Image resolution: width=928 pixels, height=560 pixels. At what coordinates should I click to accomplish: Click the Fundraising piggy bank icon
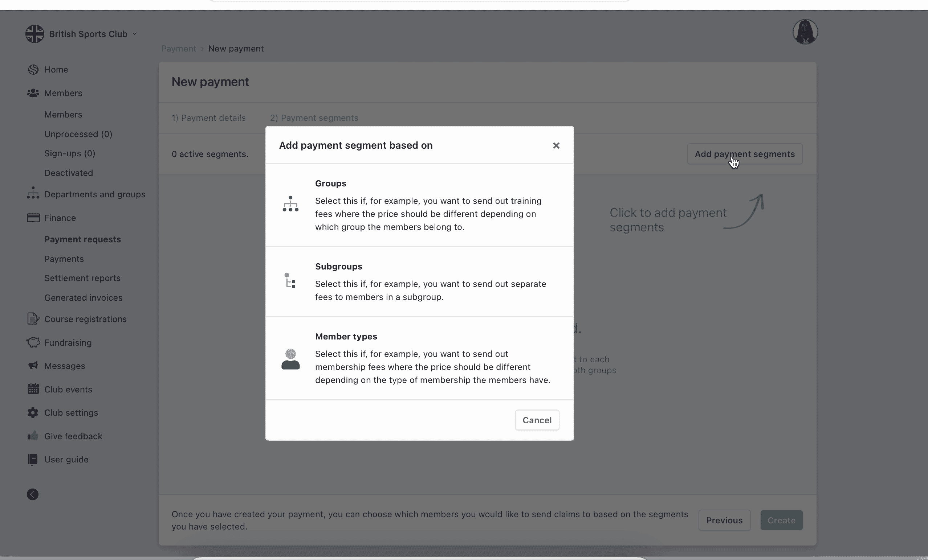33,342
